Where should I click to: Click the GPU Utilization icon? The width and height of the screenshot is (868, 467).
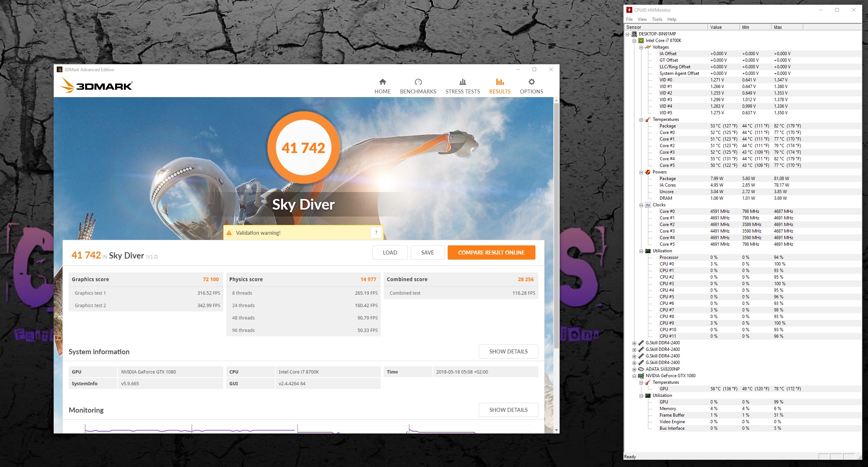(x=648, y=395)
